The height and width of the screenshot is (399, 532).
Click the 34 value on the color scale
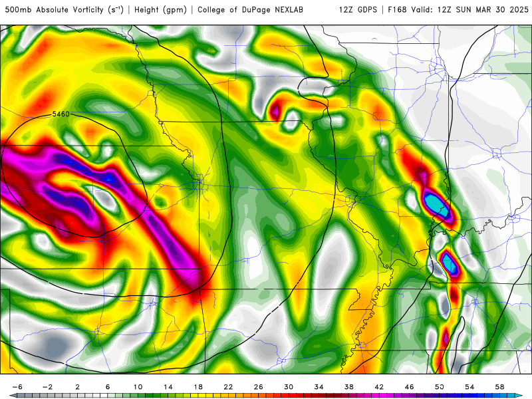tap(319, 387)
